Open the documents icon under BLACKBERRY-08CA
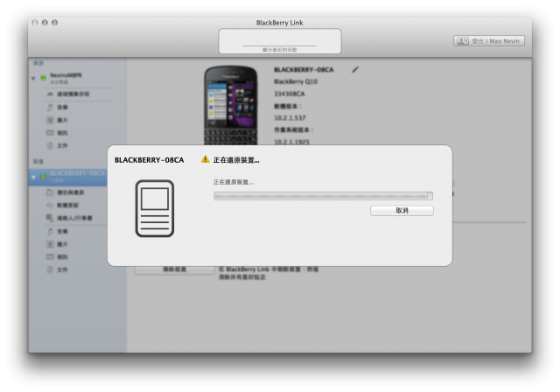Viewport: 560px width, 392px height. tap(50, 269)
